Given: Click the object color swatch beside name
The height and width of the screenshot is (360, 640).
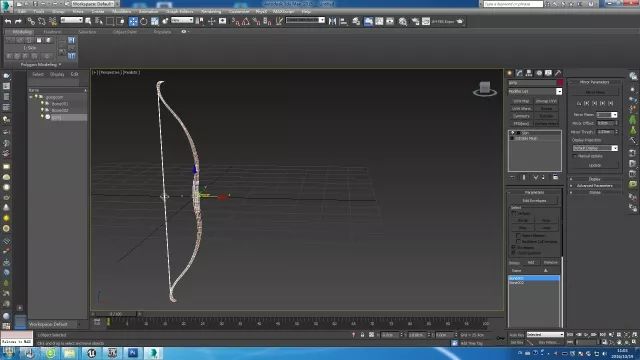Looking at the screenshot, I should tap(560, 83).
